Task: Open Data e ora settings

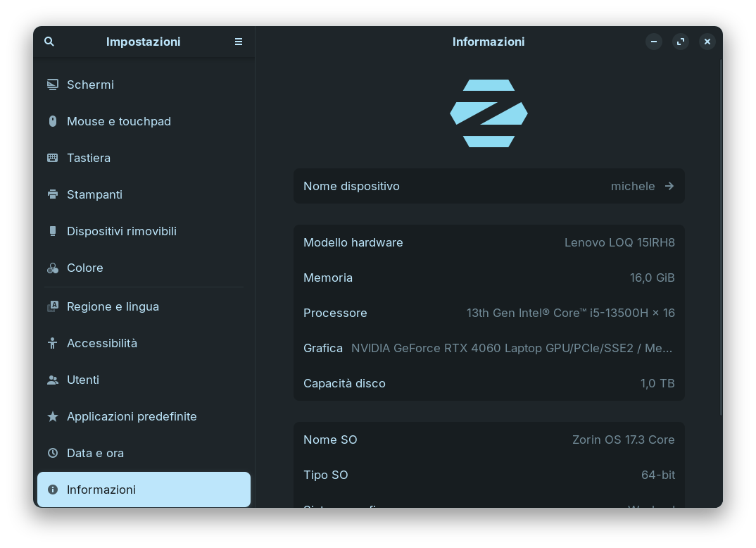Action: tap(95, 453)
